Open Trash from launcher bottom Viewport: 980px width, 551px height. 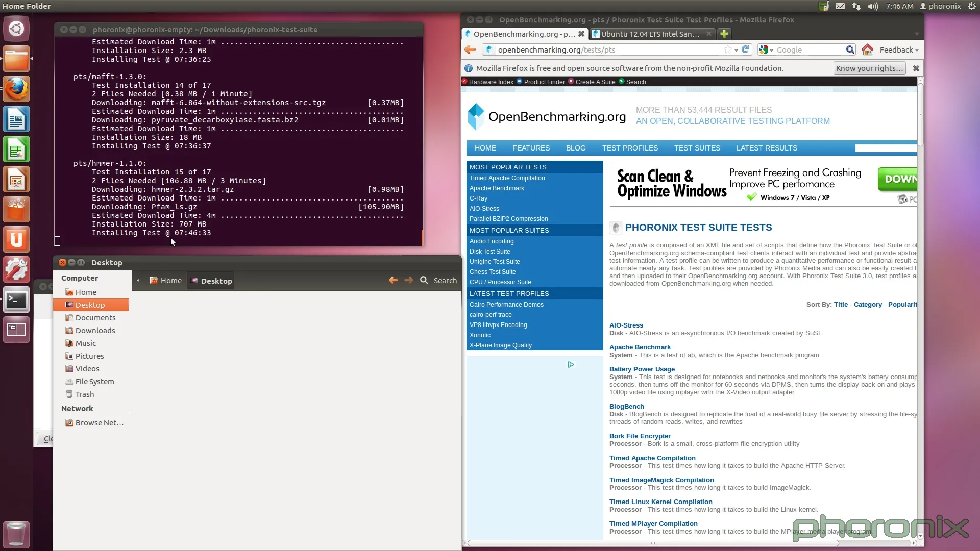(16, 534)
